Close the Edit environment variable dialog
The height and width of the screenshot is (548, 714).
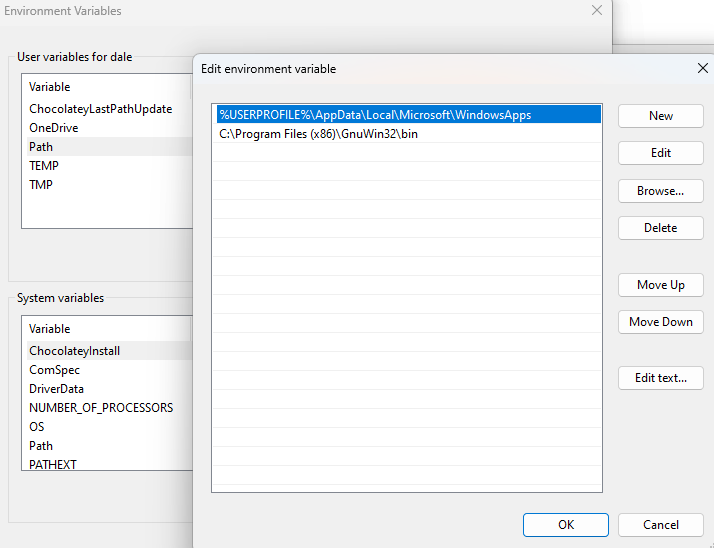pyautogui.click(x=703, y=68)
